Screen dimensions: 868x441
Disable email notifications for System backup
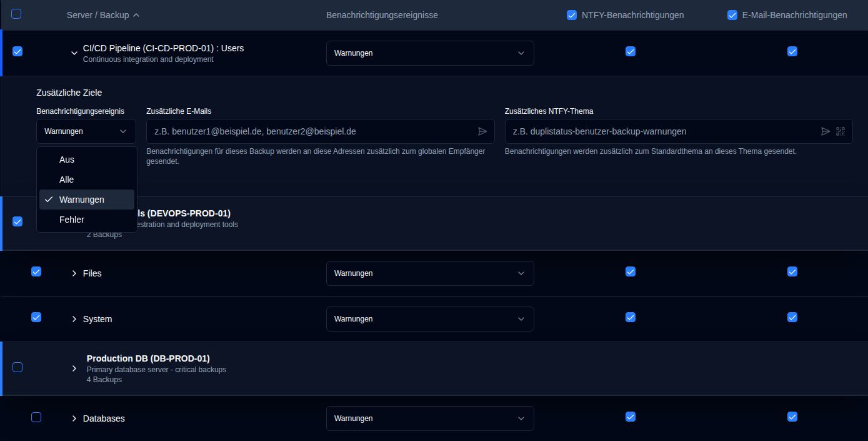(x=792, y=317)
